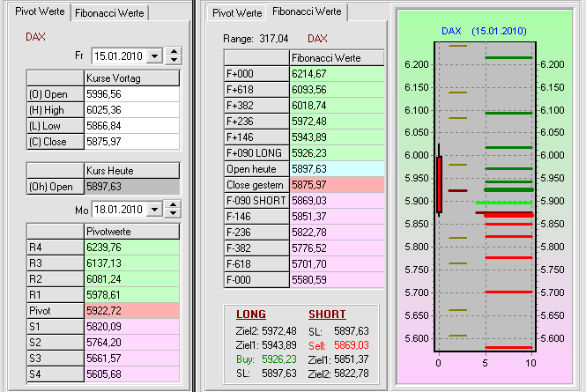Screen dimensions: 586x392
Task: Click the light green open line in chart
Action: [504, 203]
